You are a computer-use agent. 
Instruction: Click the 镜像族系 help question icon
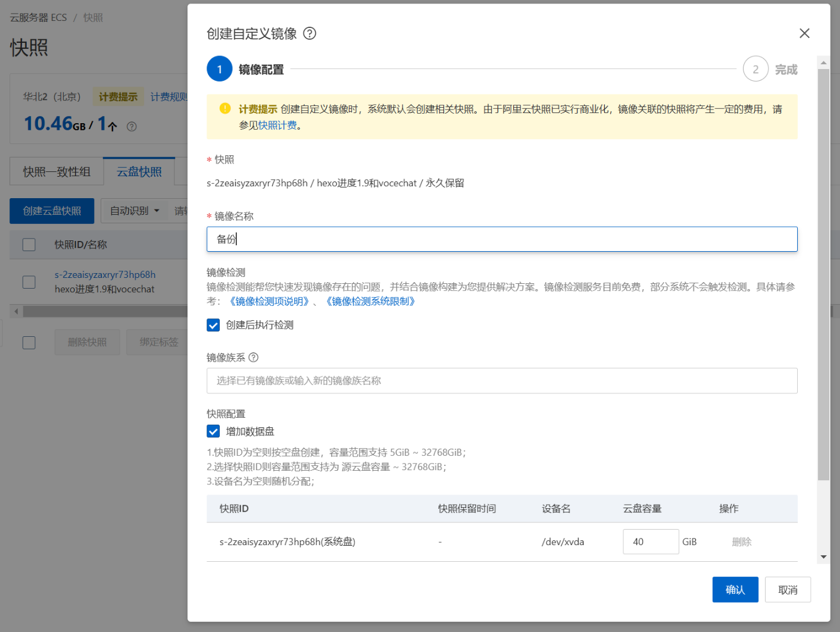[x=253, y=357]
